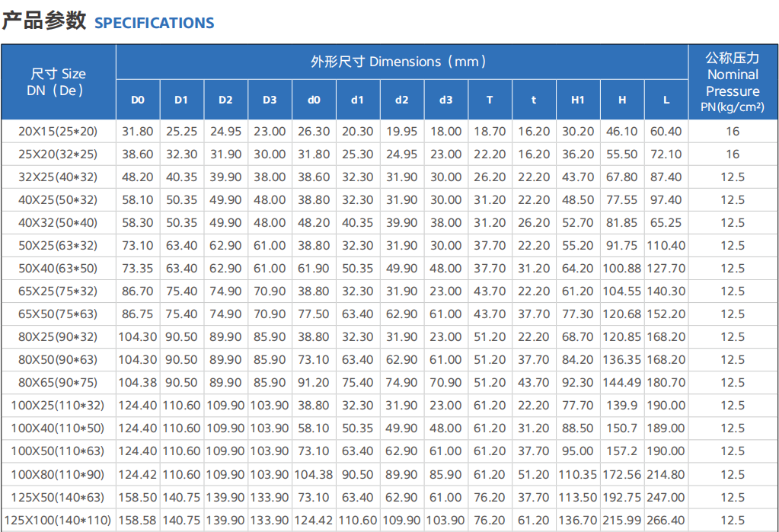Select the D1 column header
Viewport: 779px width, 532px height.
tap(181, 100)
